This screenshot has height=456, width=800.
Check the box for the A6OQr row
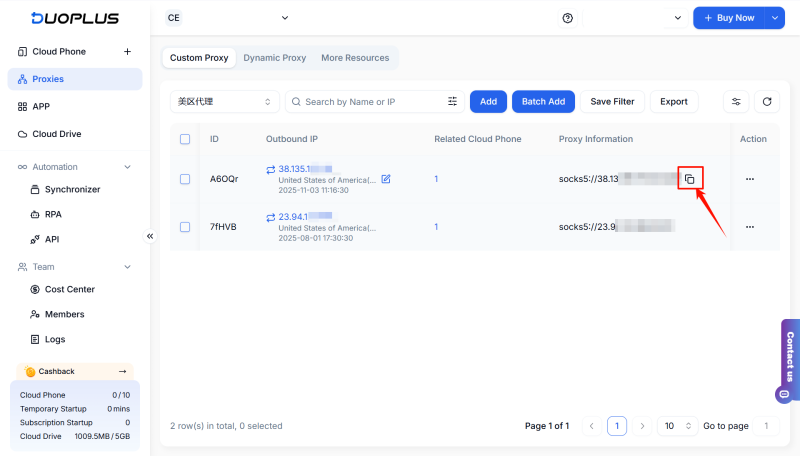tap(185, 179)
